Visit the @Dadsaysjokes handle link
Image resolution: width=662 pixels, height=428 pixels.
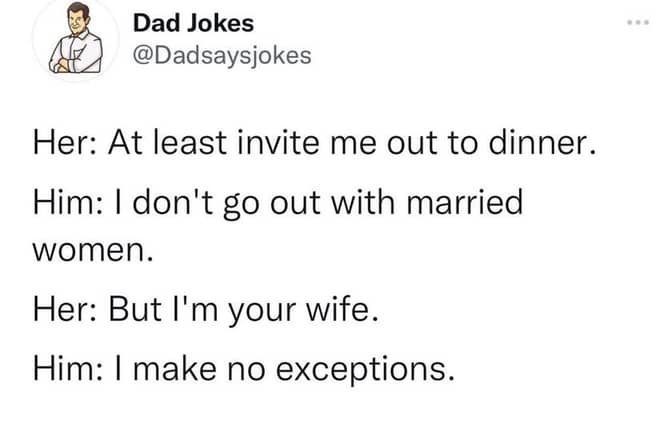[222, 56]
